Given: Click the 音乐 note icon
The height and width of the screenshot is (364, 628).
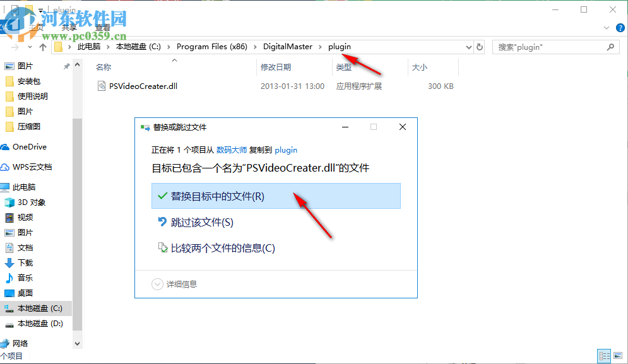Looking at the screenshot, I should (x=9, y=278).
